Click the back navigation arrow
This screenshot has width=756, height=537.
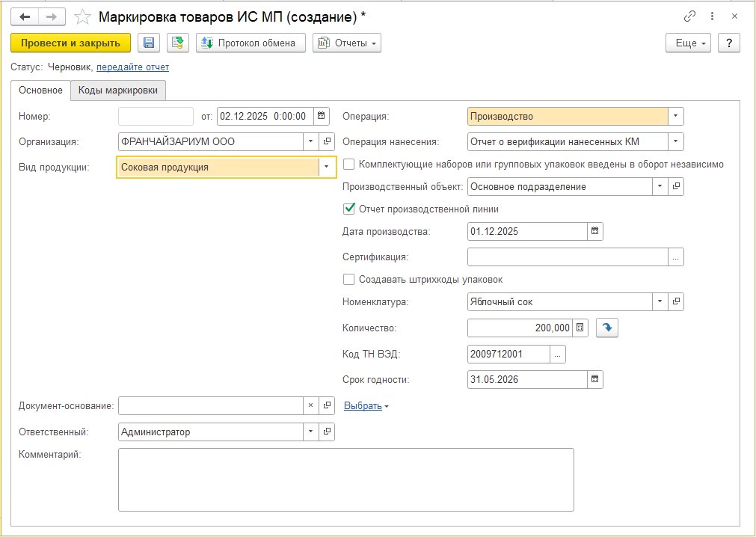[25, 16]
